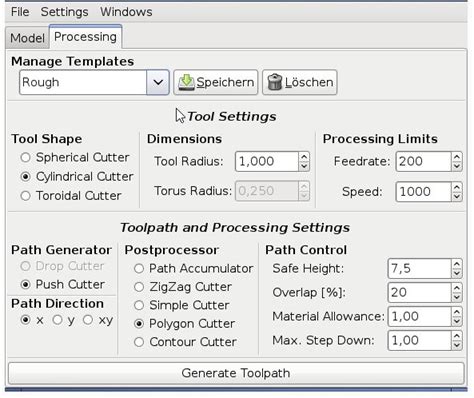Increase Material Allowance with up arrow
The height and width of the screenshot is (398, 474).
pyautogui.click(x=457, y=312)
